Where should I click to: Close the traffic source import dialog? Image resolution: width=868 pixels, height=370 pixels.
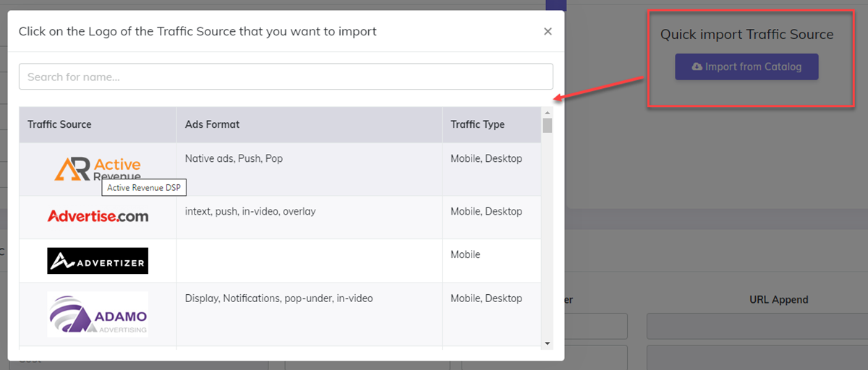click(x=548, y=31)
